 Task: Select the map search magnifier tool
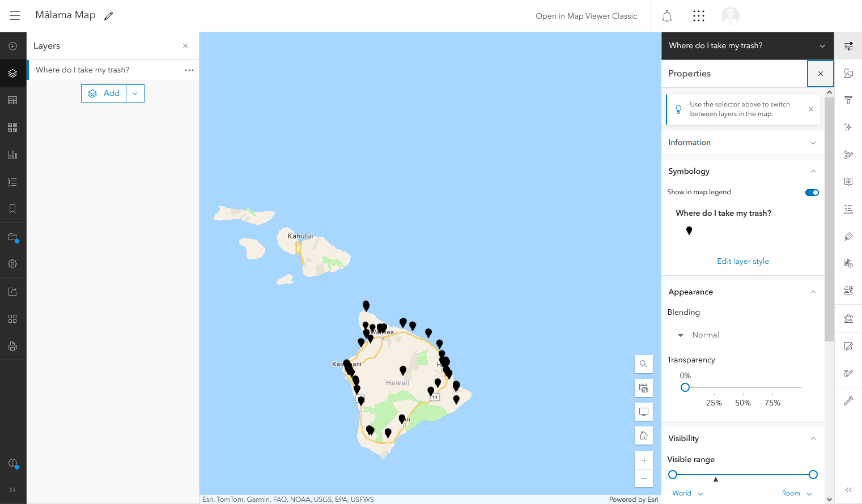pyautogui.click(x=643, y=364)
